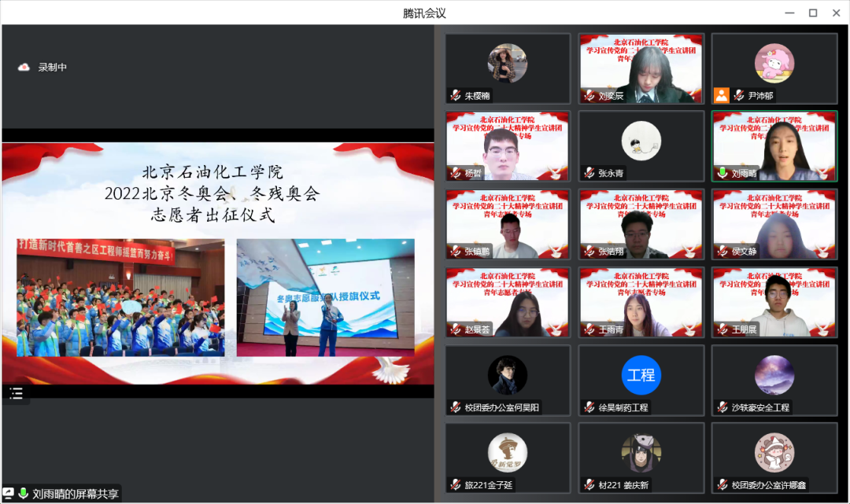The width and height of the screenshot is (850, 504).
Task: Click the orange host icon next to 尹沛郁
Action: click(x=721, y=95)
